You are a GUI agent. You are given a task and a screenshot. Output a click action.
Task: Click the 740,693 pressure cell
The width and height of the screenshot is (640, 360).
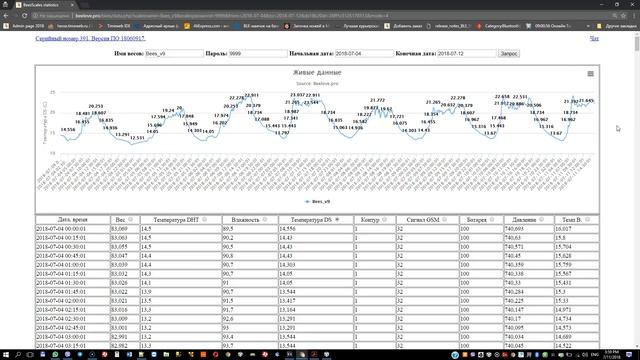(529, 229)
